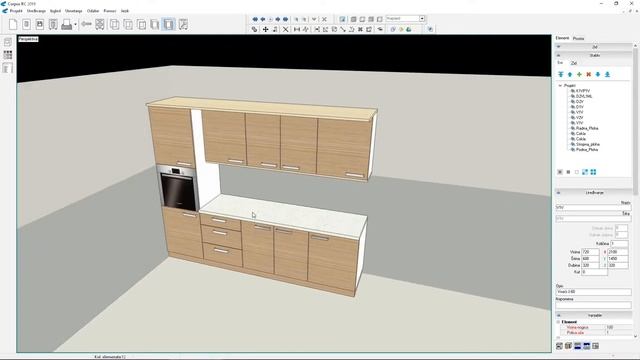Click the move-to-bottom icon above element tree
Viewport: 640px width, 360px height.
(x=607, y=74)
